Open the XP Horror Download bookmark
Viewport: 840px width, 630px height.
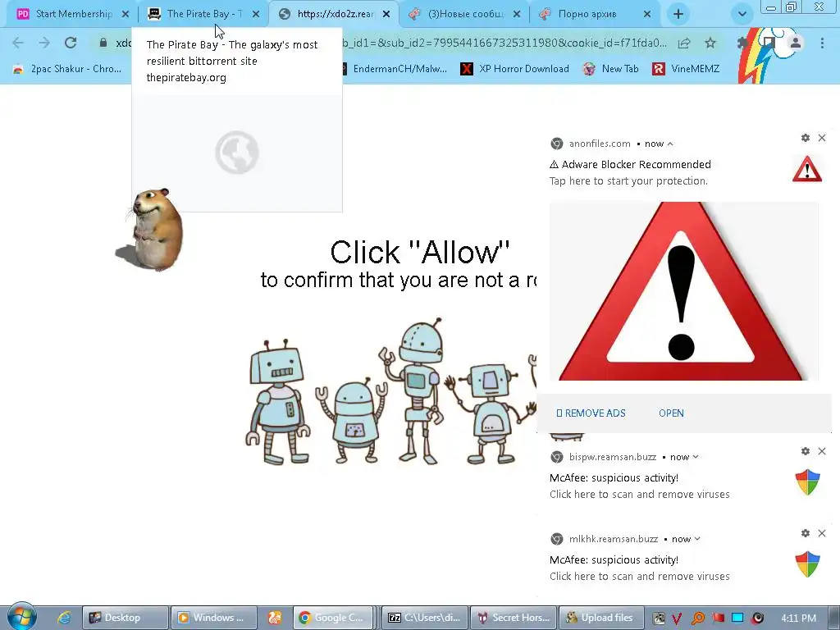coord(515,69)
